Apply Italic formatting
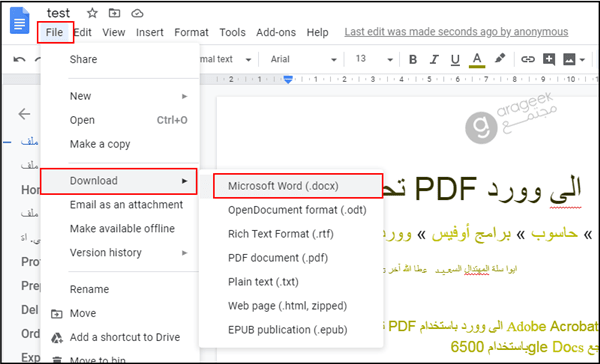This screenshot has height=364, width=600. [434, 59]
